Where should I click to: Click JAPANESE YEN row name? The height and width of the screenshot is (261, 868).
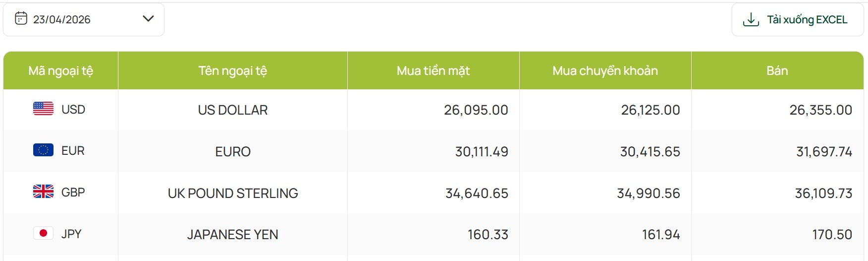(x=233, y=234)
